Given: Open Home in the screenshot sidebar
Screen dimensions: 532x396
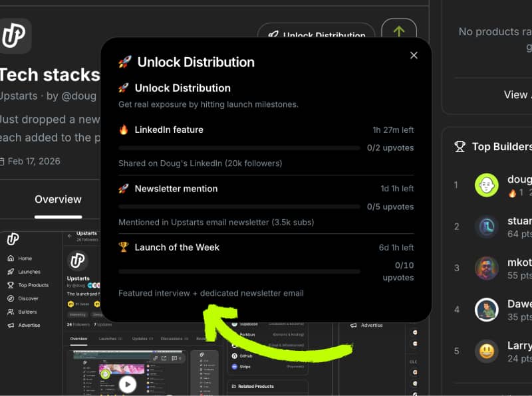Looking at the screenshot, I should coord(25,258).
